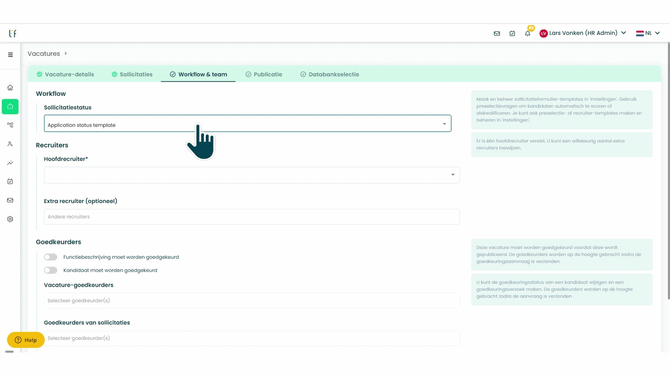The image size is (670, 376).
Task: Open the workflow nodes sidebar icon
Action: pos(10,125)
